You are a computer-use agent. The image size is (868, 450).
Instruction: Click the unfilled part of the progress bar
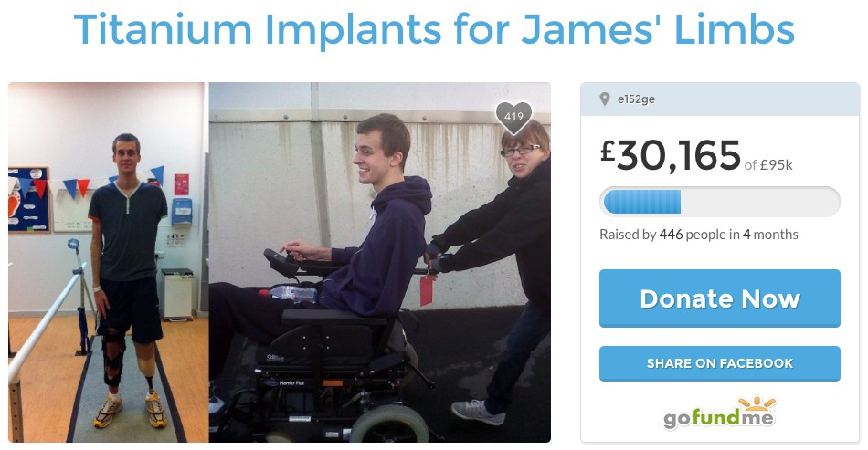click(x=759, y=202)
